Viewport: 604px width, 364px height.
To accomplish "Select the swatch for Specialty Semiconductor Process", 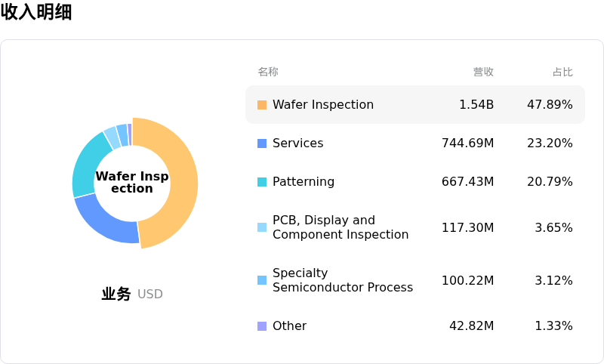I will tap(262, 280).
